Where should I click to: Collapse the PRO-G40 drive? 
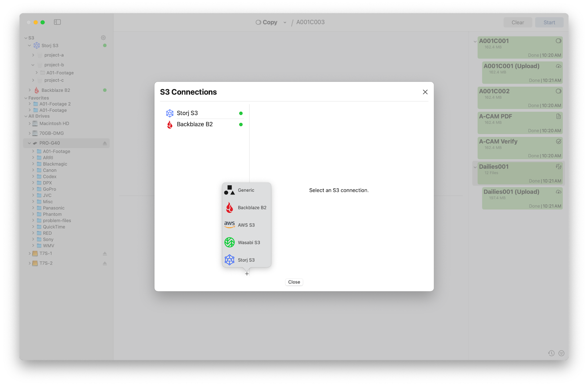(29, 143)
